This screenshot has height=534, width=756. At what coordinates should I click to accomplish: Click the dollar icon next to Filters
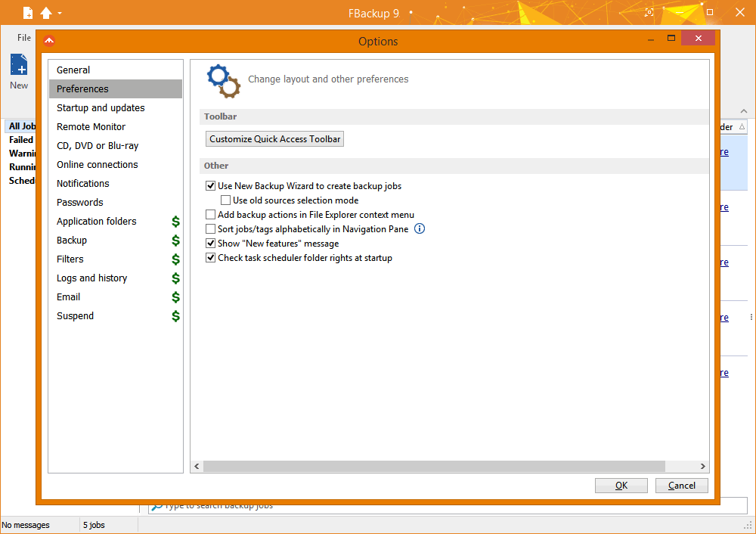point(175,259)
